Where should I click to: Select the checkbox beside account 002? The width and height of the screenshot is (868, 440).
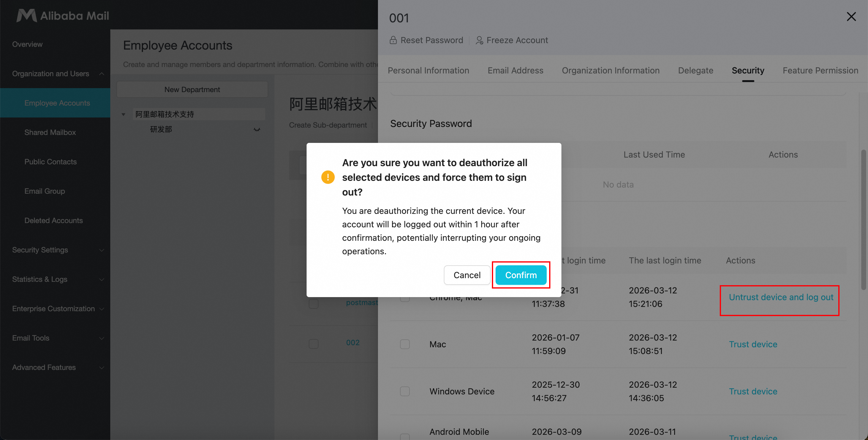pos(313,343)
